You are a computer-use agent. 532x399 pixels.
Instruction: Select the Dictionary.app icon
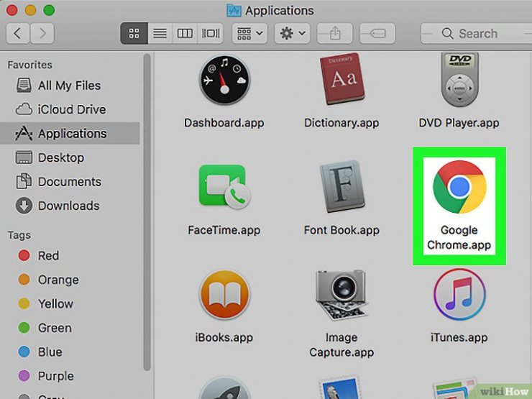pyautogui.click(x=342, y=78)
